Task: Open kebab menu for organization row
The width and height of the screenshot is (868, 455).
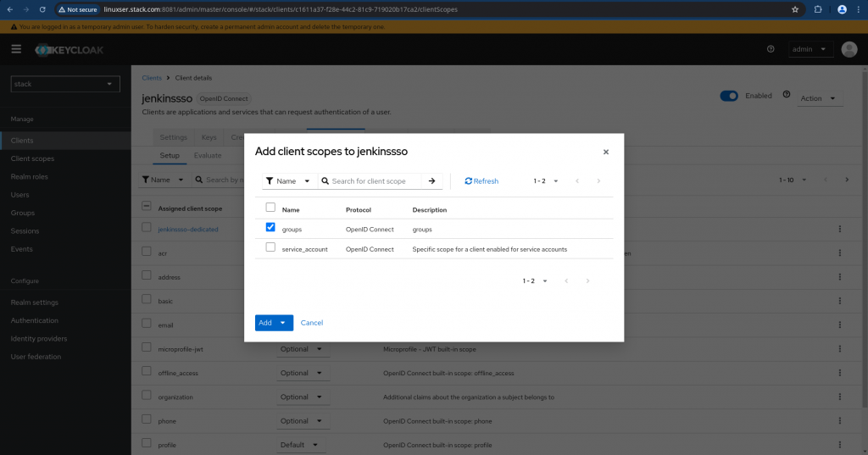Action: pyautogui.click(x=840, y=397)
